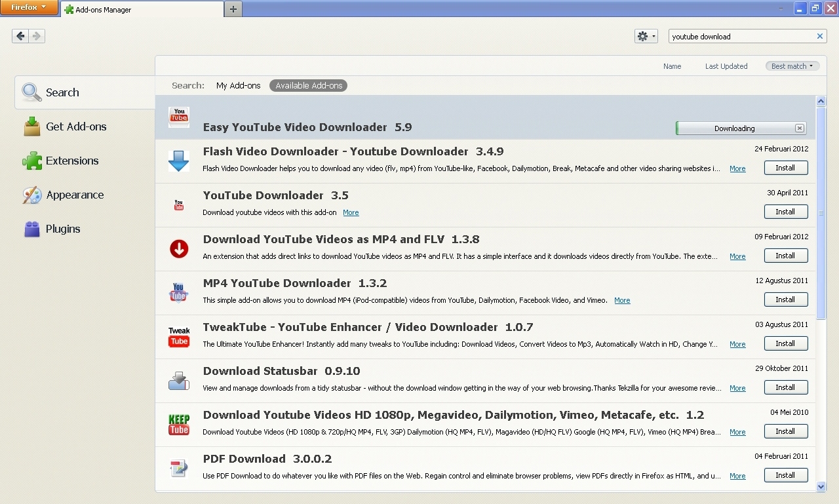839x504 pixels.
Task: Open the tab list dropdown arrow
Action: (x=781, y=9)
